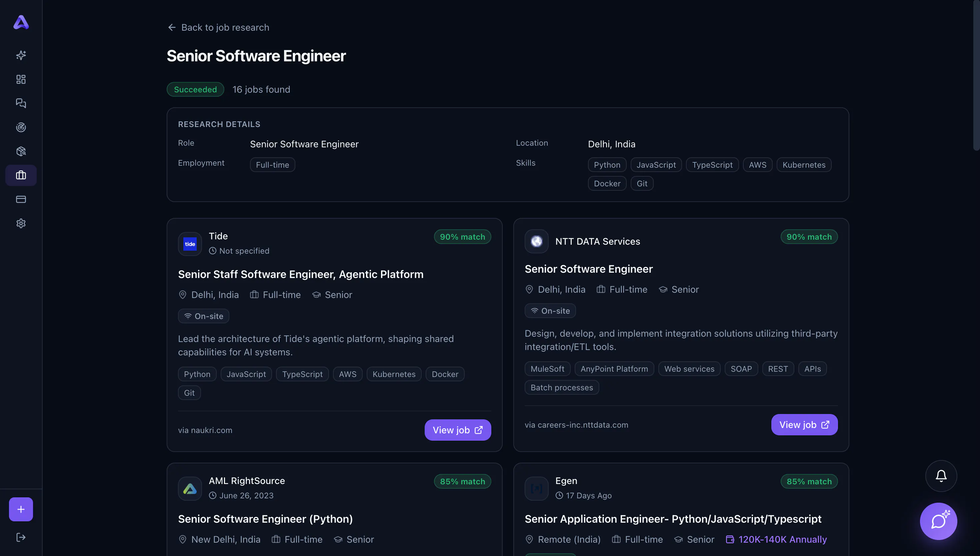Open the Senior Software Engineer (Python) title
980x556 pixels.
click(265, 519)
